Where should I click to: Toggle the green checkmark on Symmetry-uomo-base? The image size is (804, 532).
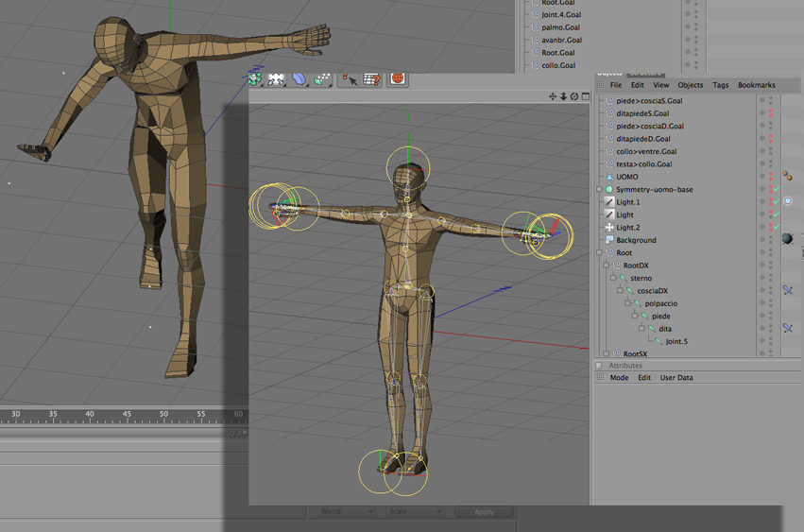pyautogui.click(x=775, y=190)
